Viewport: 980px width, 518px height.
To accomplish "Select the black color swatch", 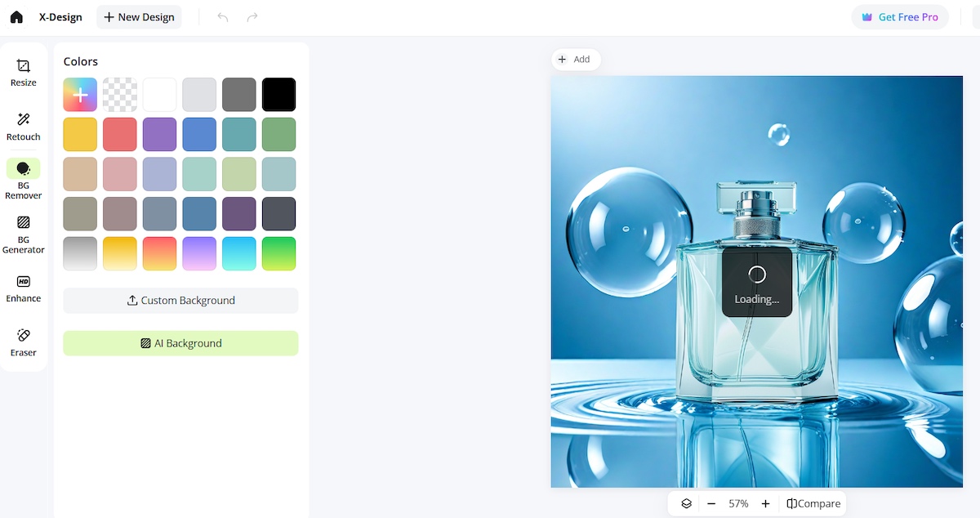I will (x=279, y=95).
